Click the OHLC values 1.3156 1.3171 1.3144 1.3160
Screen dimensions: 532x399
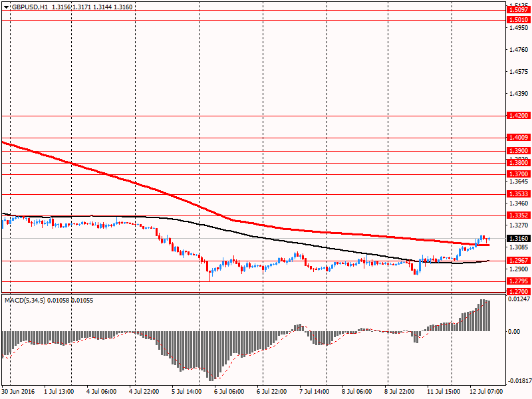tap(92, 7)
